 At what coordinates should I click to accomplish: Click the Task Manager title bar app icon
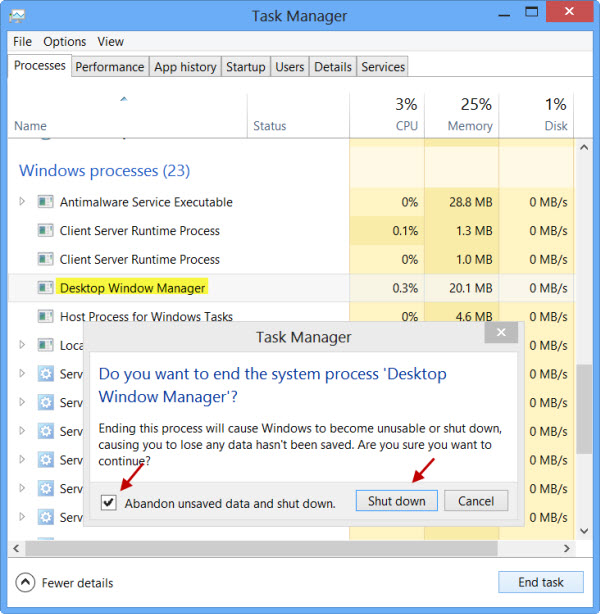click(x=17, y=16)
